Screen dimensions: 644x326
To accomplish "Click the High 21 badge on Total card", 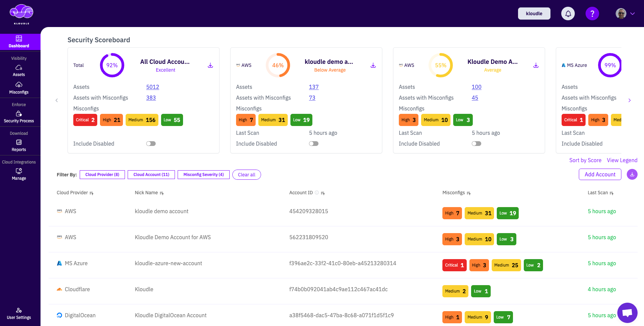I will [111, 120].
